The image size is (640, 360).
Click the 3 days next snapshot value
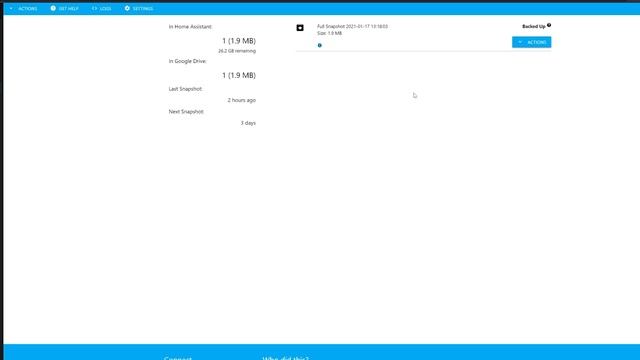[248, 123]
